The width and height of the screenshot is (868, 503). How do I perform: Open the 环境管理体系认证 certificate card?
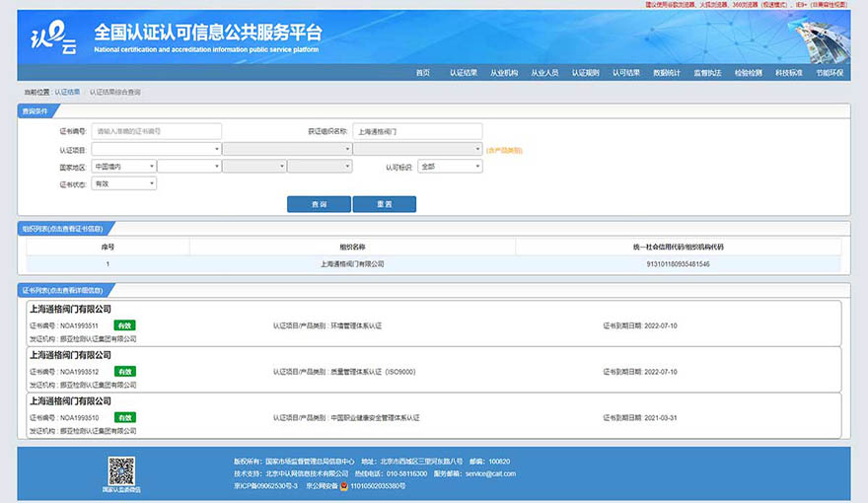click(434, 323)
